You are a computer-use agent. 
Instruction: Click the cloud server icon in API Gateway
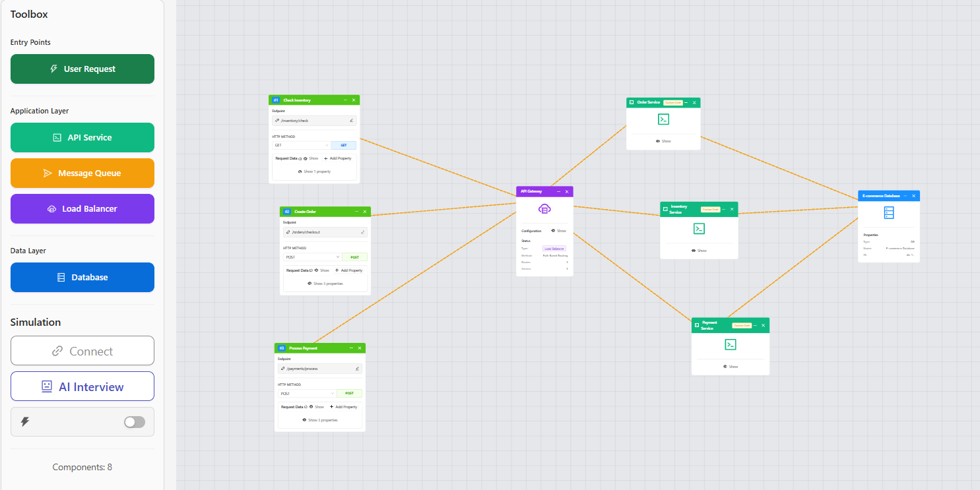[544, 208]
